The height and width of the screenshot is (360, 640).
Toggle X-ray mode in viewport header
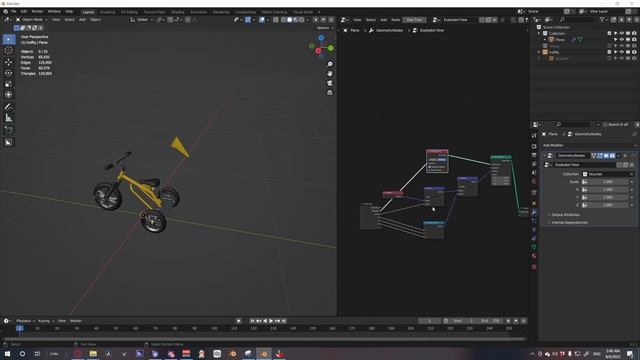(276, 20)
